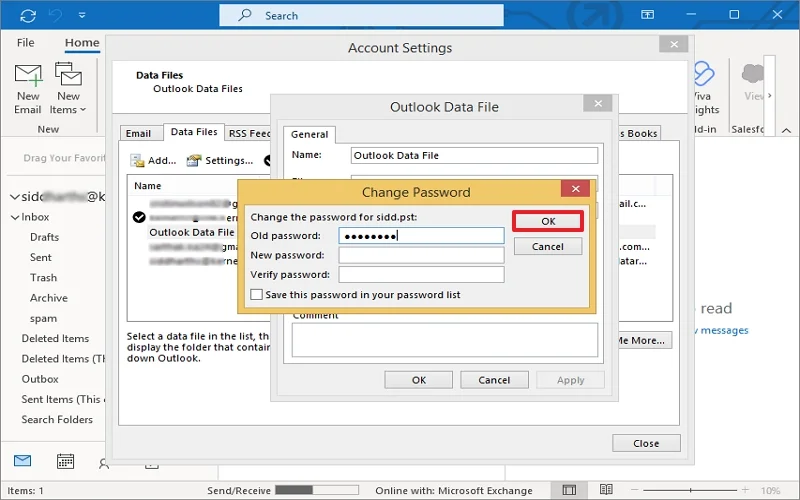Screen dimensions: 800x500
Task: Select the Sent folder
Action: coord(41,258)
